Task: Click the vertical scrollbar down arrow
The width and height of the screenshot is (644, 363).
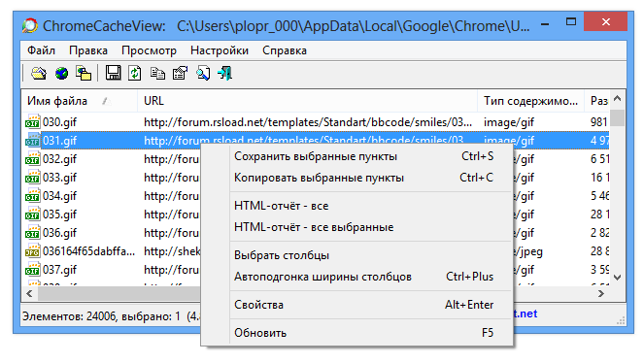Action: click(x=617, y=278)
